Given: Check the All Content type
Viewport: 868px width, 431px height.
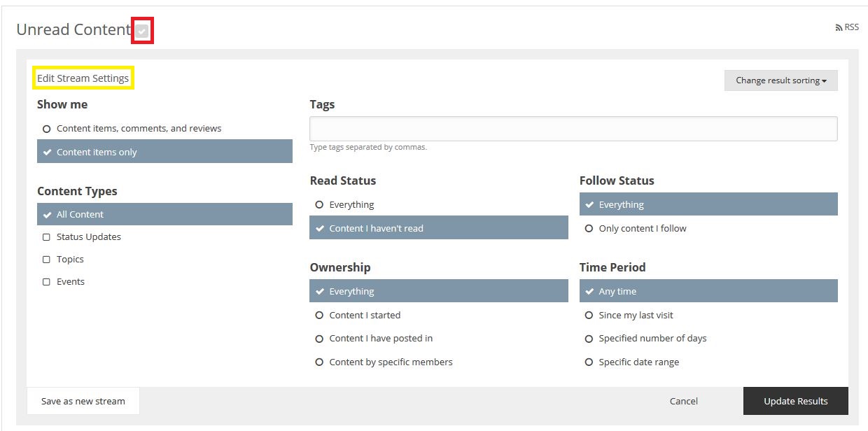Looking at the screenshot, I should click(164, 214).
